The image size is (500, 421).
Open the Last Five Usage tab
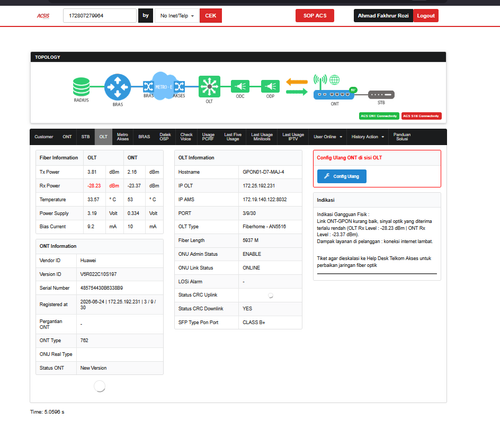233,137
